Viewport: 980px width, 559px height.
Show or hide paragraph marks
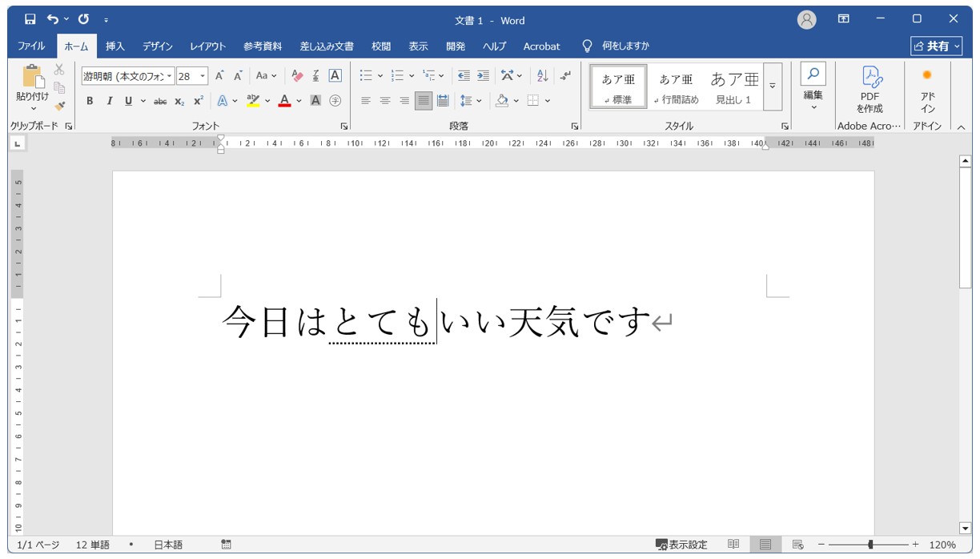(566, 76)
